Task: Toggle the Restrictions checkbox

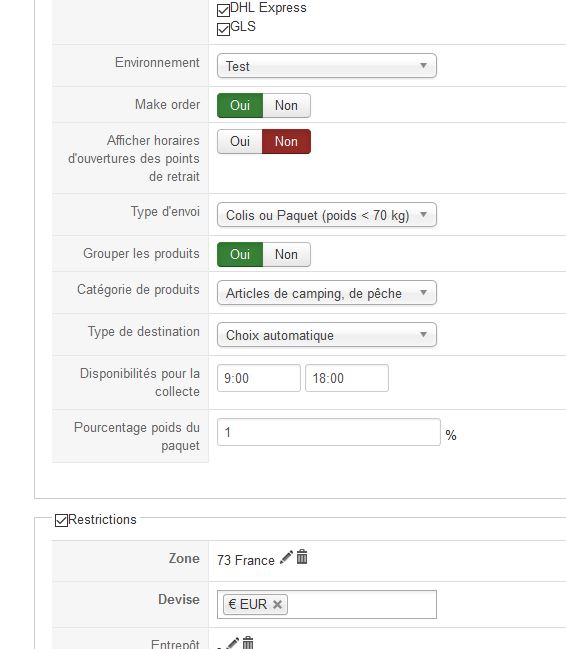Action: [61, 520]
